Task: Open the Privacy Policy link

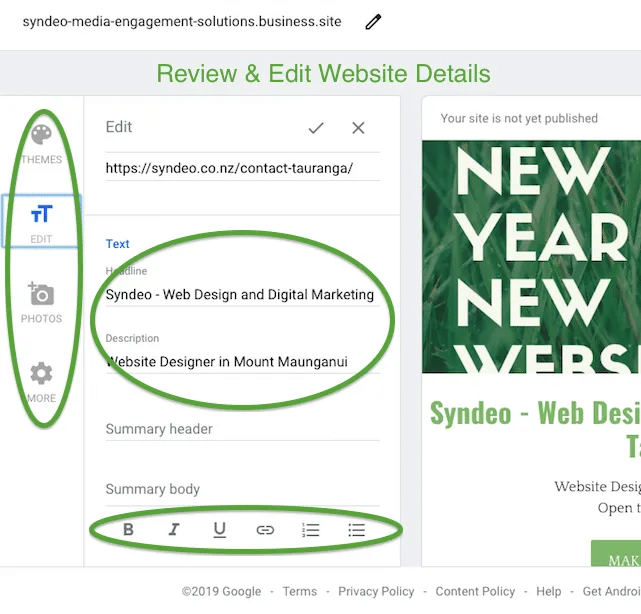Action: (376, 592)
